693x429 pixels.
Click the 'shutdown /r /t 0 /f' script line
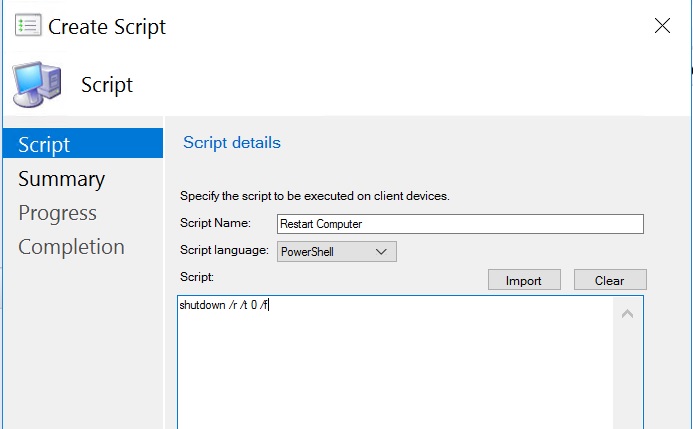point(224,305)
